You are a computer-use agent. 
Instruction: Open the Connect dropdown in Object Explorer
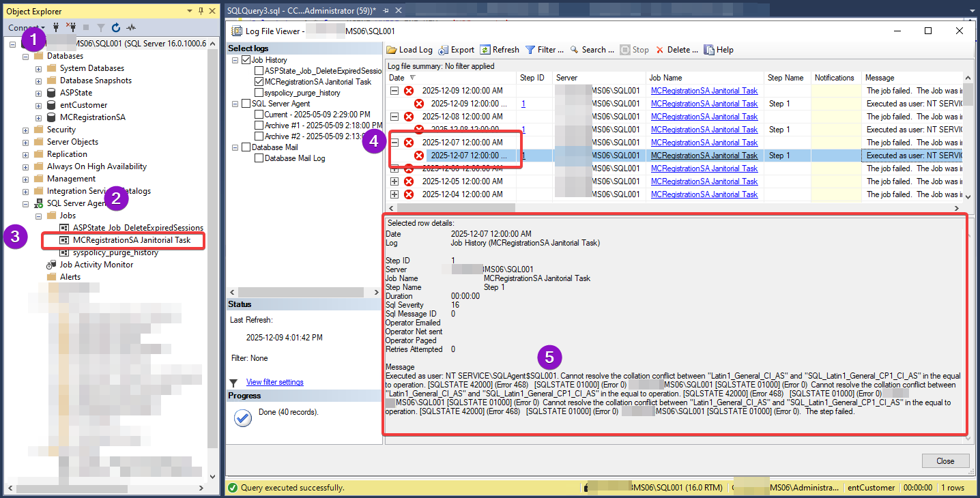[x=27, y=28]
